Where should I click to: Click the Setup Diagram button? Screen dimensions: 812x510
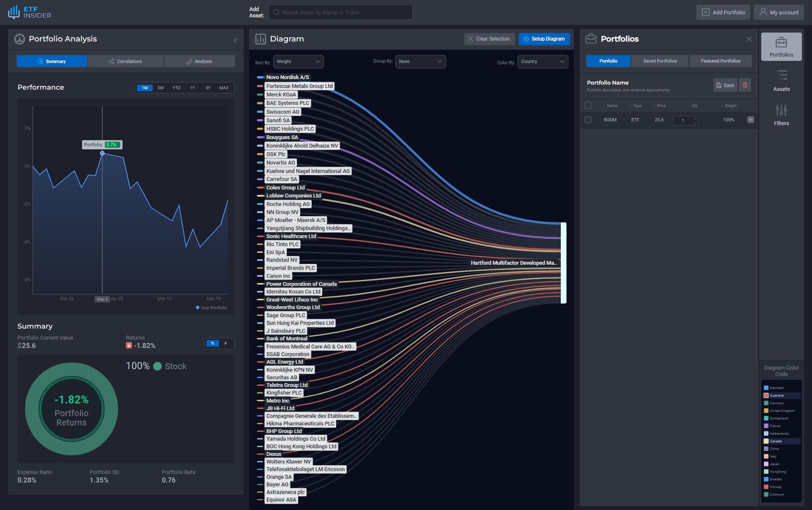point(544,39)
